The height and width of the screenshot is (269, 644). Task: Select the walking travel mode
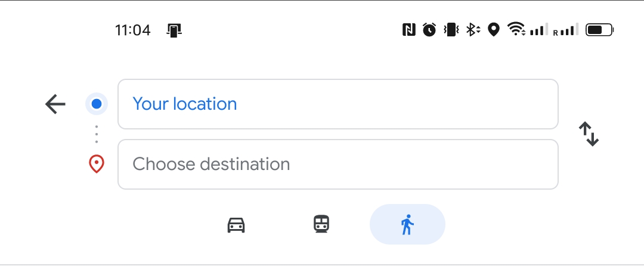[407, 225]
